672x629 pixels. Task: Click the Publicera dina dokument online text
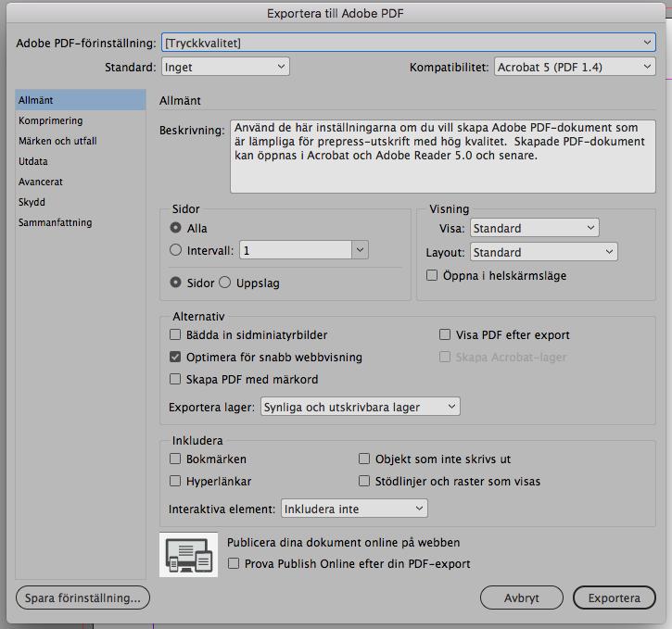click(343, 542)
